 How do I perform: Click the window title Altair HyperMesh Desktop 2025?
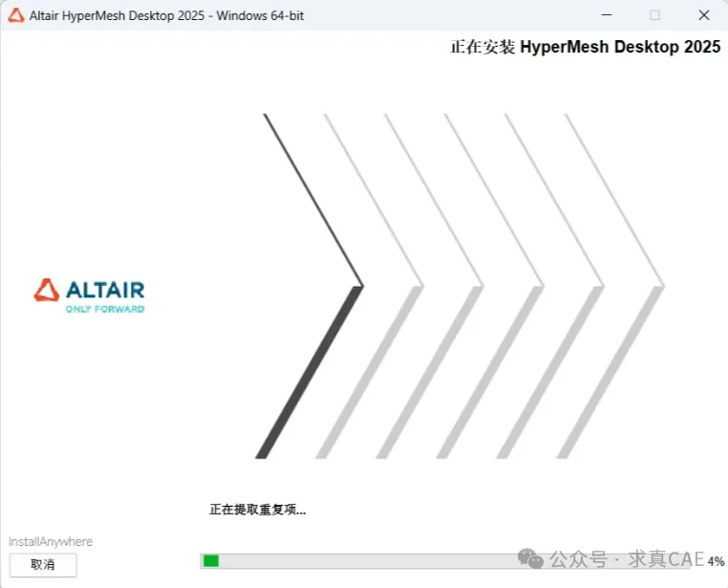coord(166,16)
